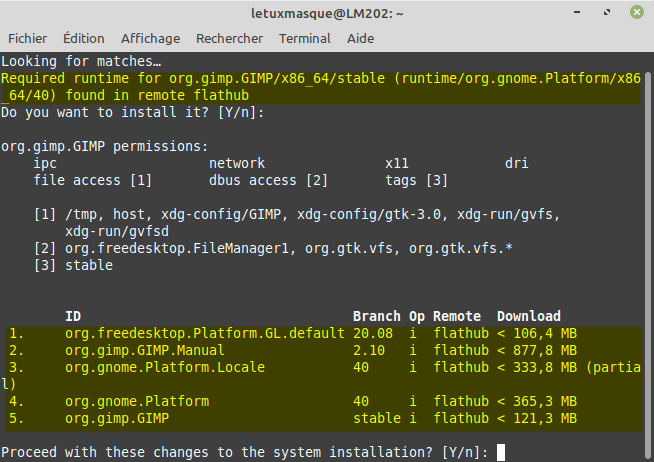Image resolution: width=654 pixels, height=462 pixels.
Task: Click the window title letuxmasque@LM202
Action: coord(327,14)
